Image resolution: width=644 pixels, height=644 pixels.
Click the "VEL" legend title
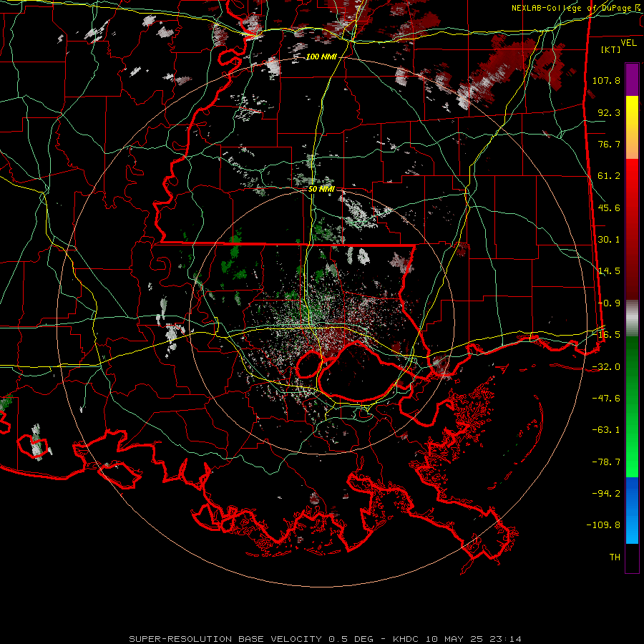(628, 43)
